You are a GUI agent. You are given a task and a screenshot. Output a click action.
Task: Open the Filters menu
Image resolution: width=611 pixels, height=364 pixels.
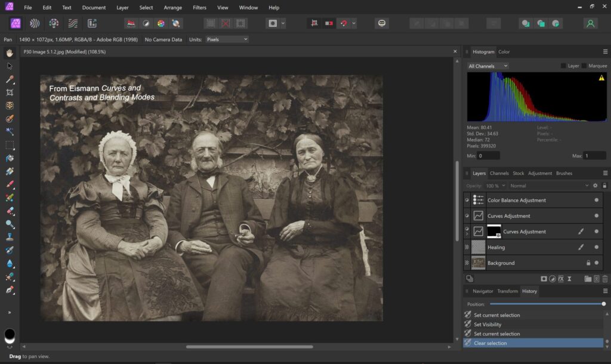[x=199, y=8]
